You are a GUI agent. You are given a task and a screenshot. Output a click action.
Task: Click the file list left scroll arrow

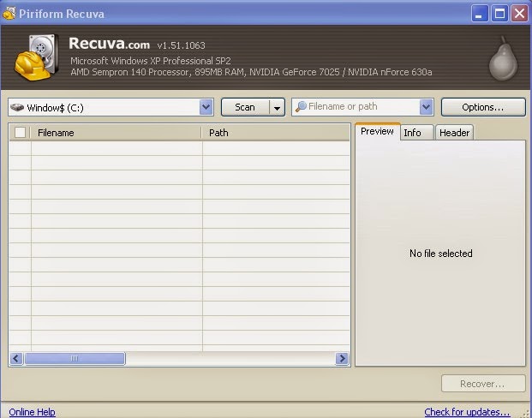pos(16,358)
